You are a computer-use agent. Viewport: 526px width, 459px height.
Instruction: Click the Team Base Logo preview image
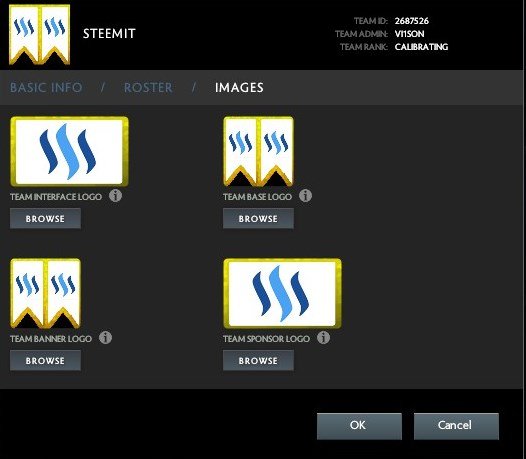258,151
